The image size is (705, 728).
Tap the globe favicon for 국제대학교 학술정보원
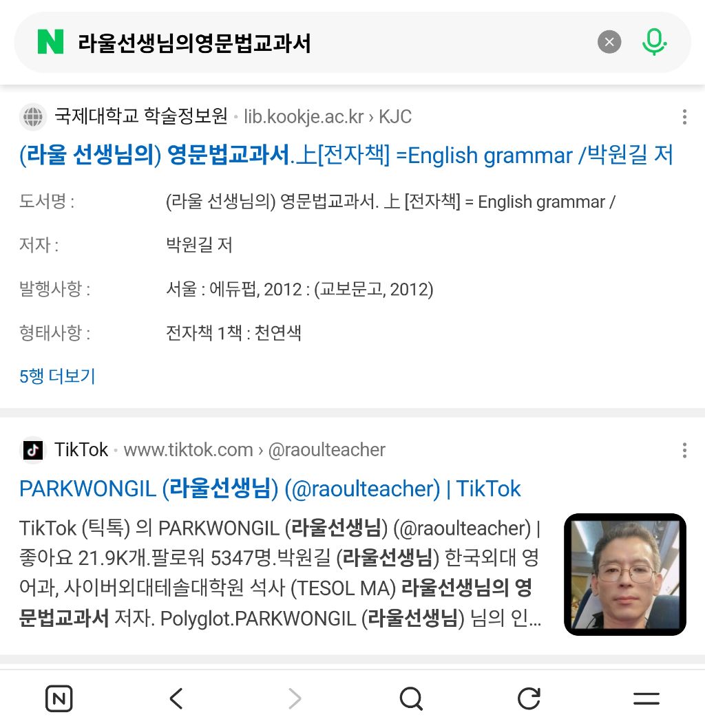(x=33, y=116)
